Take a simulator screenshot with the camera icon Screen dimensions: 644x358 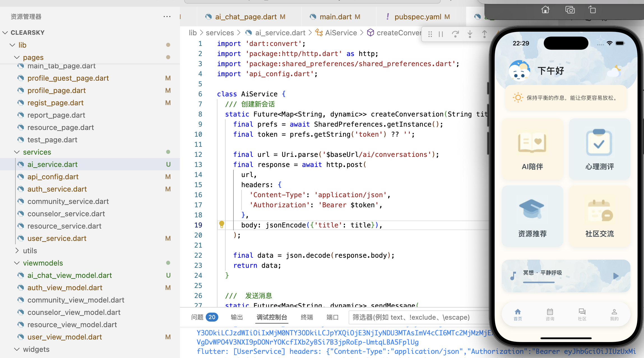[x=570, y=10]
